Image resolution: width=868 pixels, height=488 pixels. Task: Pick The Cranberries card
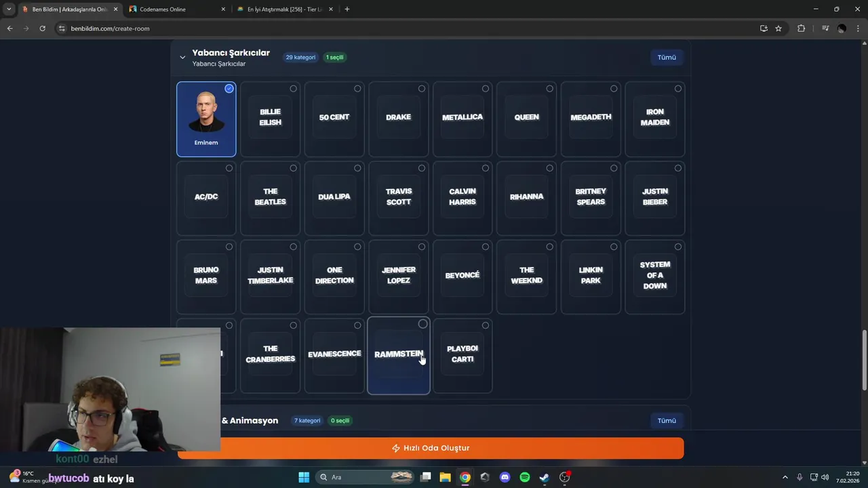point(270,355)
